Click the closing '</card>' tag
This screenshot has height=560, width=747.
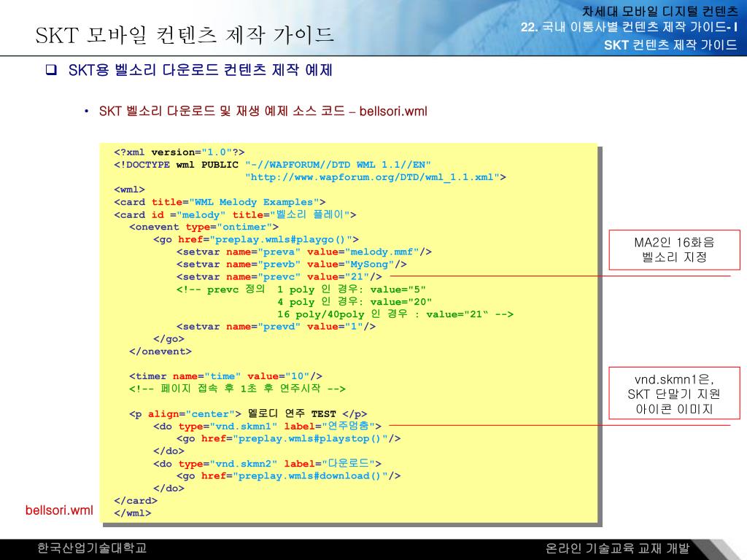pos(135,500)
